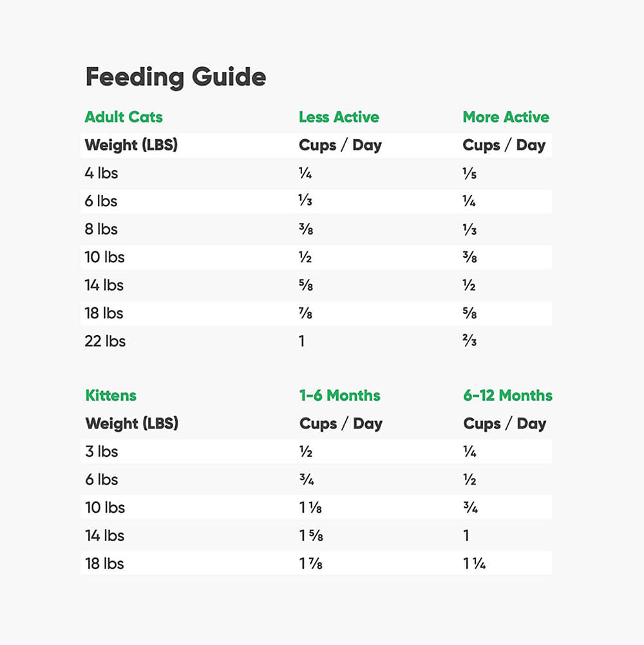Select the Adult Cats section heading
The width and height of the screenshot is (644, 645).
[124, 117]
